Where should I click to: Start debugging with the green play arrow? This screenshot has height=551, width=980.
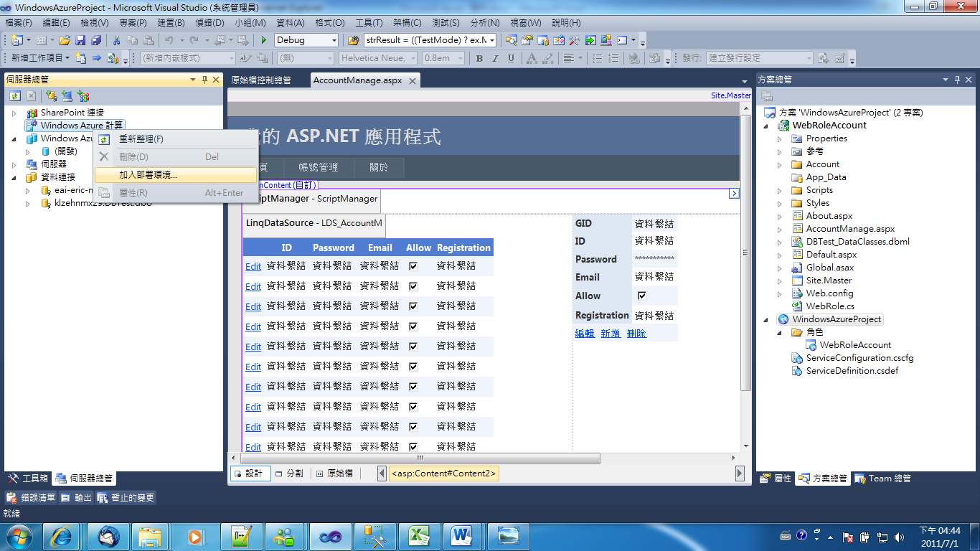[264, 40]
